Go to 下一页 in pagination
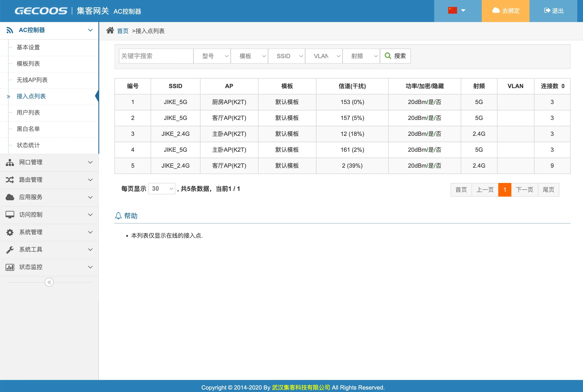This screenshot has width=583, height=392. click(524, 190)
